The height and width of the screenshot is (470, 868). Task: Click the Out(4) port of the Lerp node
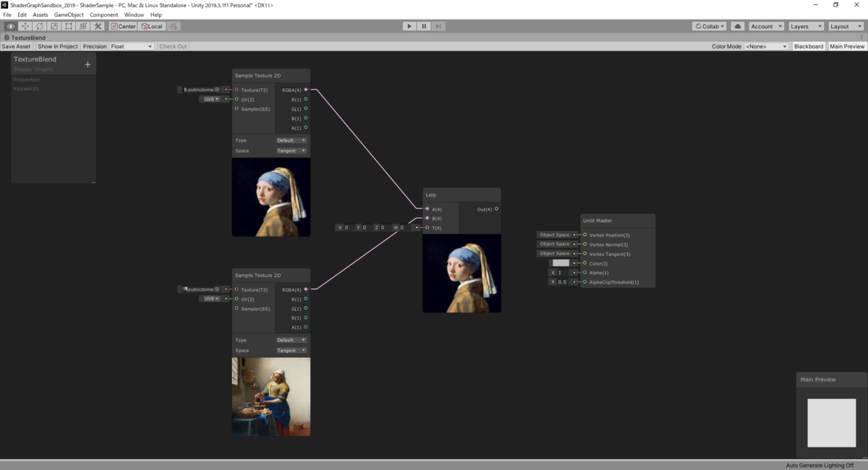[x=496, y=209]
